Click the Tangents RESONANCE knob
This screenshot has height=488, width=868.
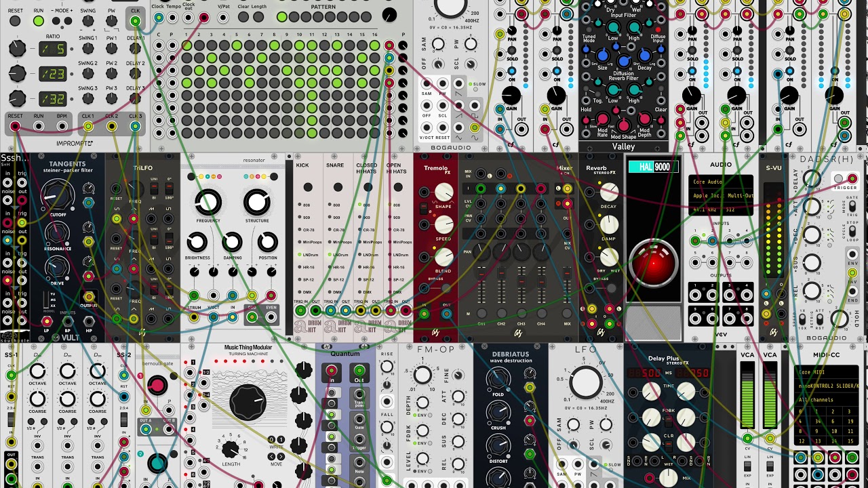click(57, 235)
